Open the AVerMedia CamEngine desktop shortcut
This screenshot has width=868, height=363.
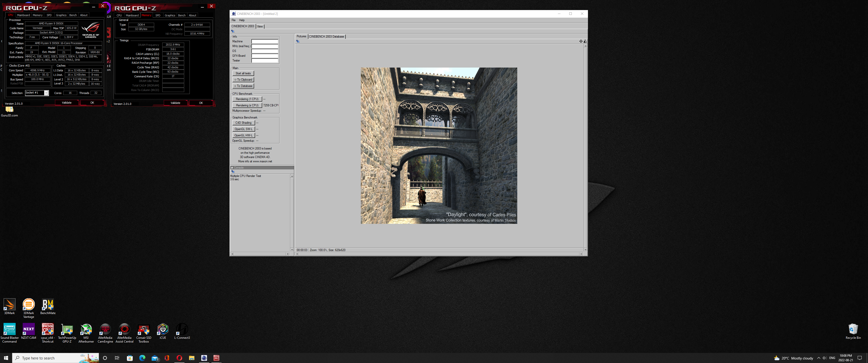105,333
